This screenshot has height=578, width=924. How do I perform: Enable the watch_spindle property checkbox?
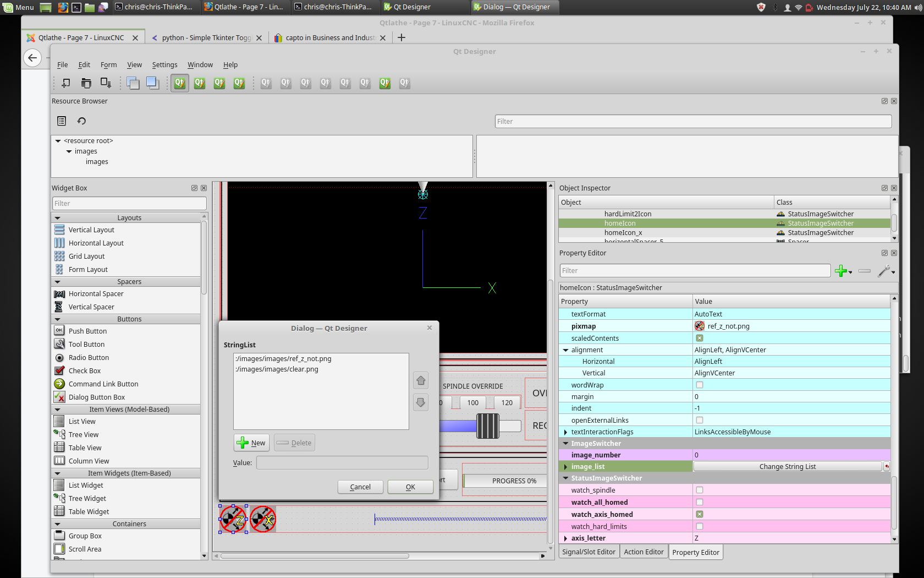coord(699,489)
